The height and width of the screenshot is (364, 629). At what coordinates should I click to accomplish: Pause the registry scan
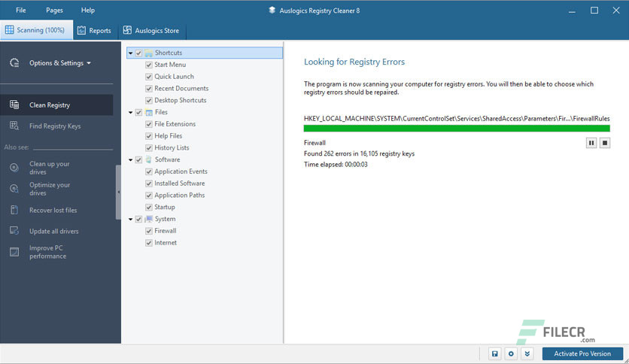[591, 143]
